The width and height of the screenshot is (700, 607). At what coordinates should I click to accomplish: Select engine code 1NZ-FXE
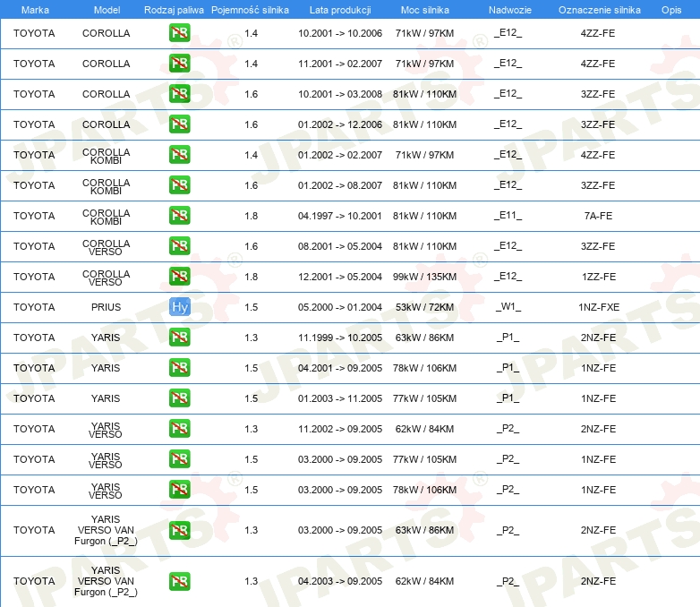coord(599,307)
